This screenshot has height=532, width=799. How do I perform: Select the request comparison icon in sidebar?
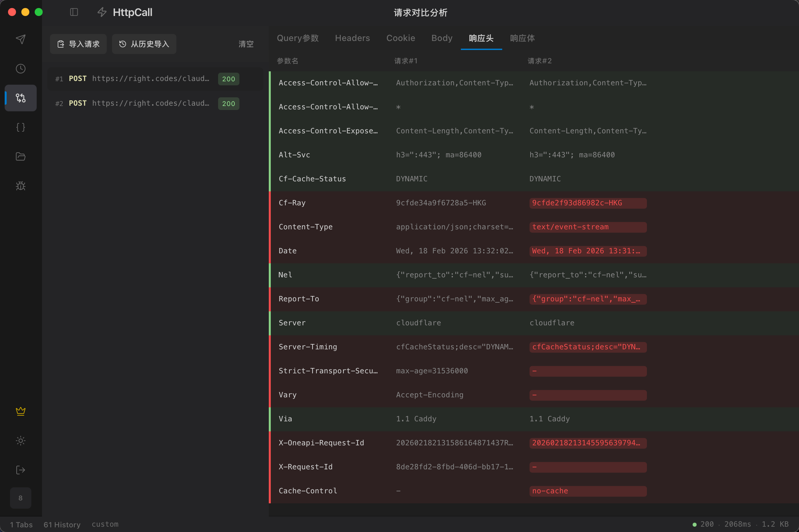tap(20, 98)
